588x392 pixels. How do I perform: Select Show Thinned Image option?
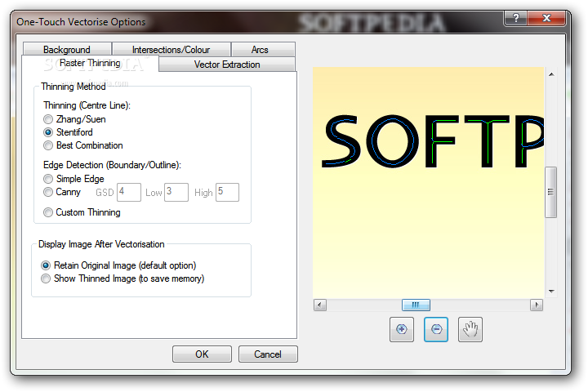122,278
